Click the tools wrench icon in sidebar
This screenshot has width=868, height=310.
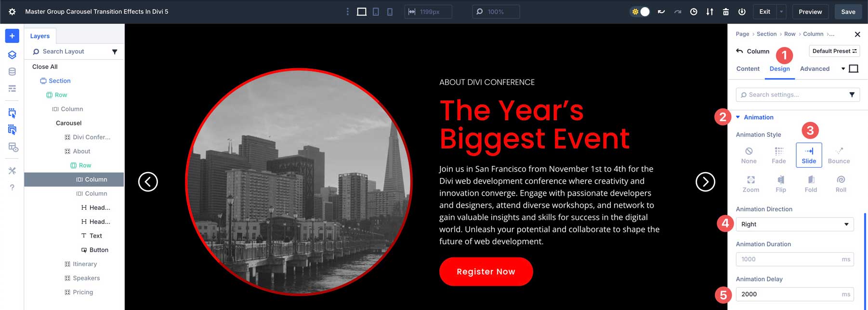point(12,170)
